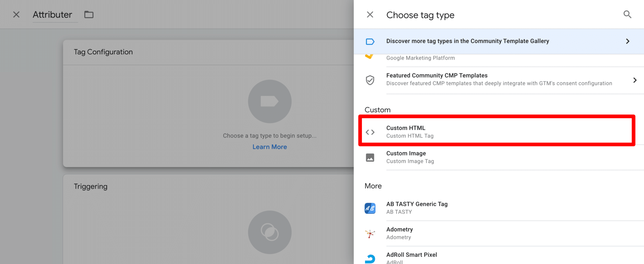Expand Featured Community CMP Templates chevron
The image size is (644, 264).
[x=635, y=80]
